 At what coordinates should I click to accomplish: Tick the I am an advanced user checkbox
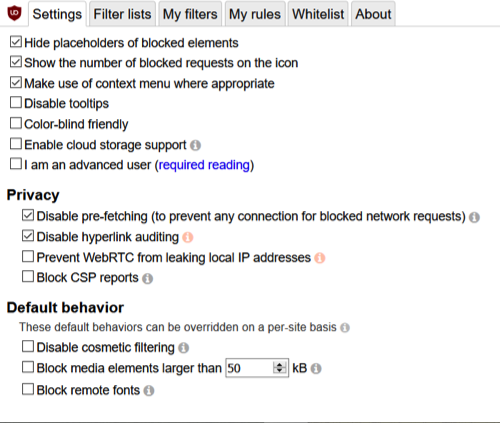click(x=16, y=164)
